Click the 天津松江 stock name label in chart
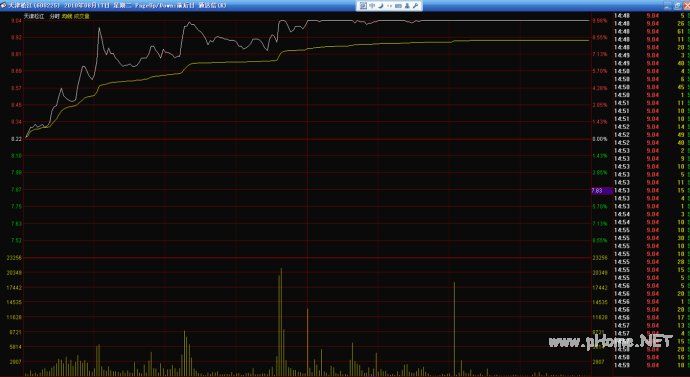 (34, 16)
